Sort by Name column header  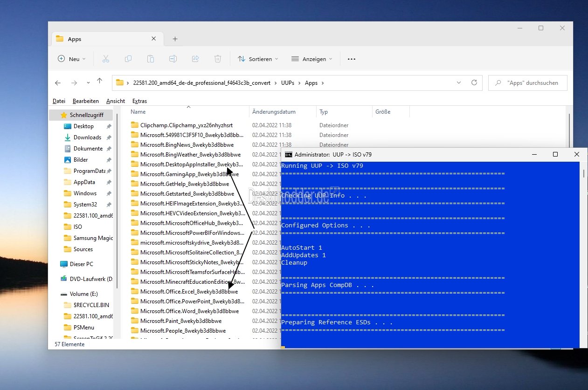pos(138,112)
